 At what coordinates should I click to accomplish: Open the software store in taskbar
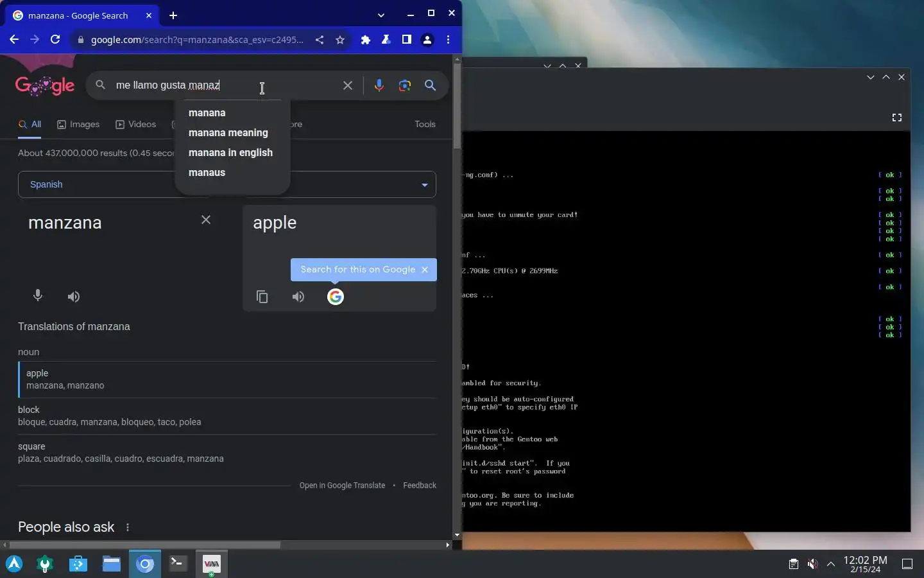78,564
